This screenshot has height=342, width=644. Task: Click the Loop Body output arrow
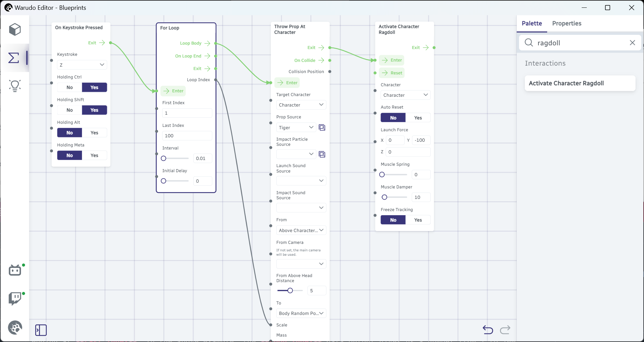point(208,43)
